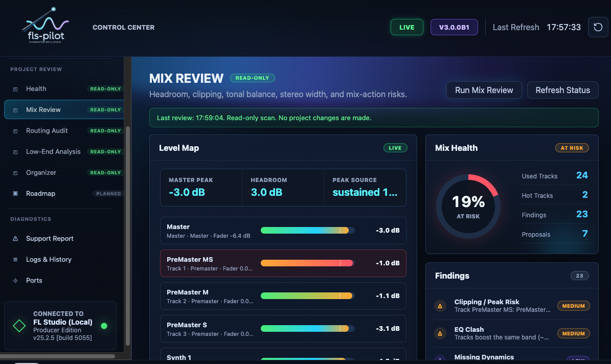Click the sidebar vertical scrollbar
The width and height of the screenshot is (611, 364).
coord(127,236)
